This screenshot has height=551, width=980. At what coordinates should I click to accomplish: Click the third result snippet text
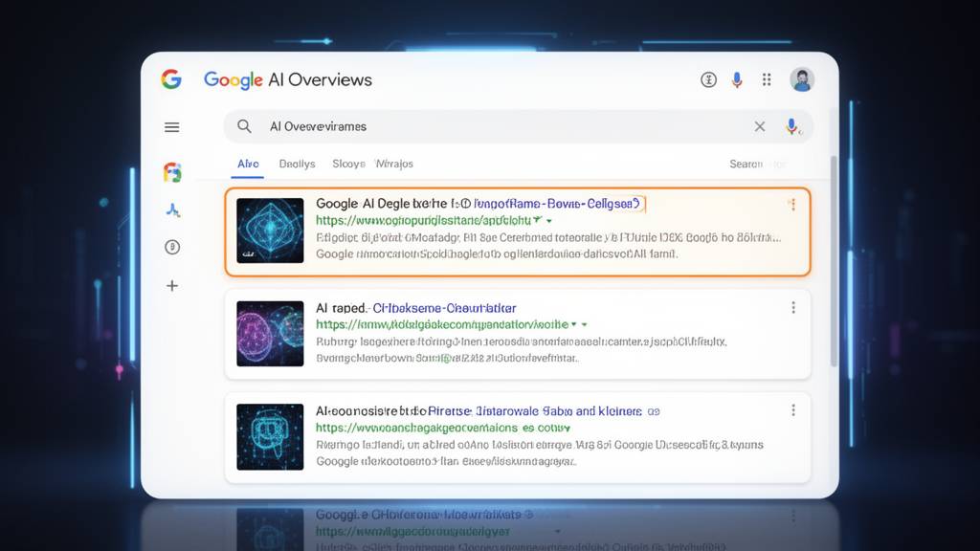coord(540,452)
